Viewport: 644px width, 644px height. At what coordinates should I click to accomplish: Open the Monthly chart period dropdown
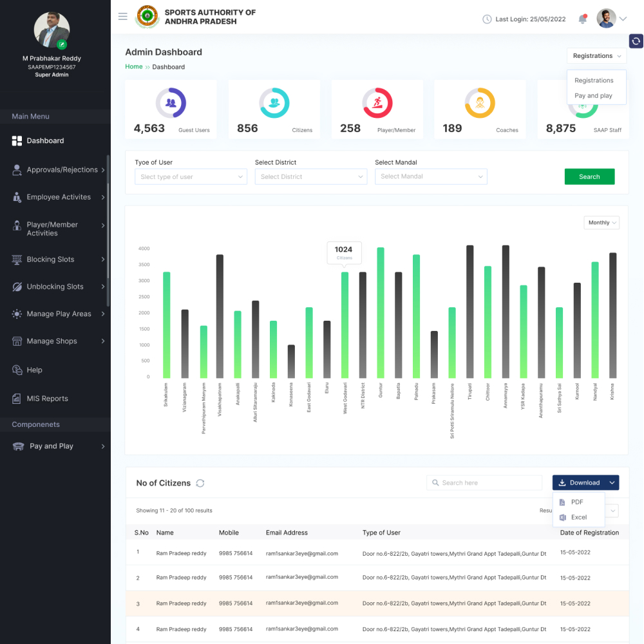pyautogui.click(x=601, y=223)
